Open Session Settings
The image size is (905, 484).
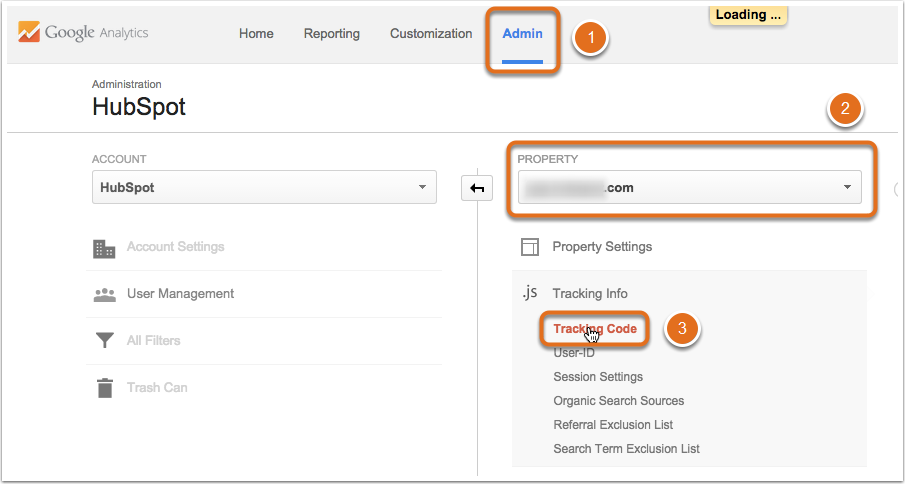598,377
